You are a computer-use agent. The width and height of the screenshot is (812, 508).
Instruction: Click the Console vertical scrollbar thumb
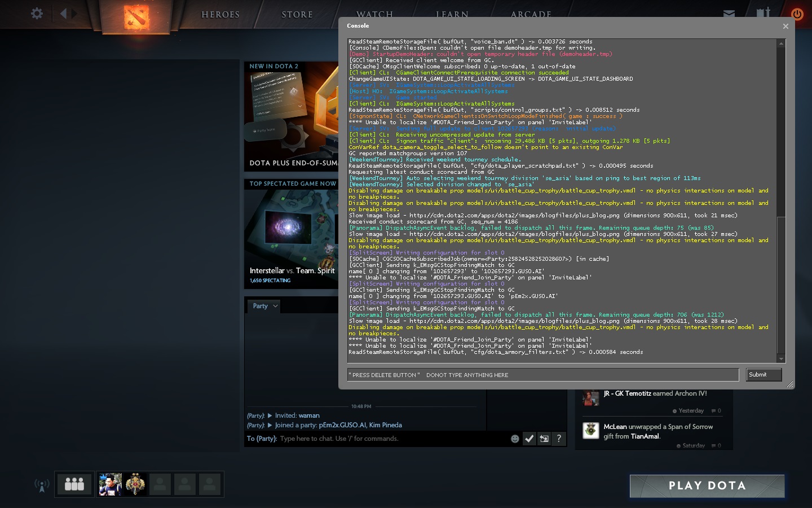(781, 285)
